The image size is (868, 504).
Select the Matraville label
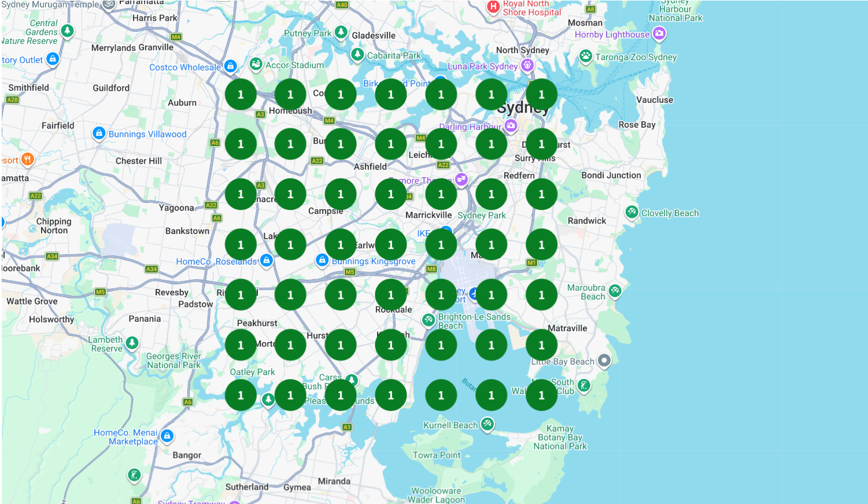567,328
